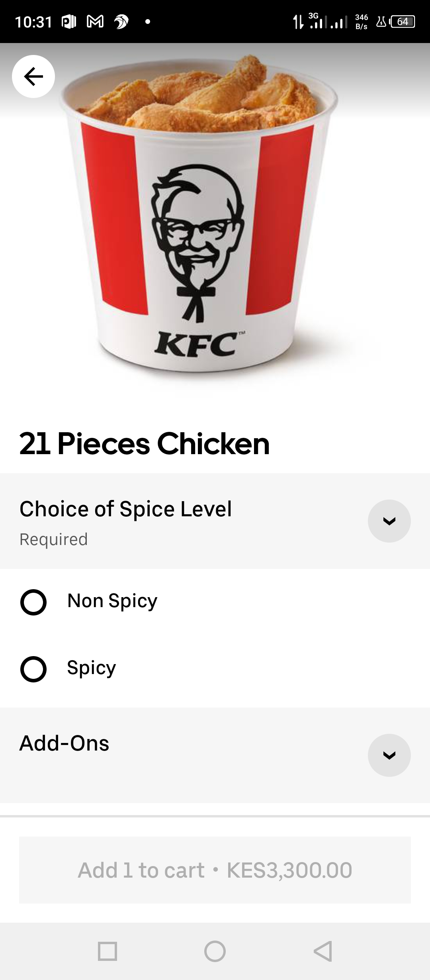Image resolution: width=430 pixels, height=980 pixels.
Task: Select the Non Spicy radio option
Action: [x=33, y=602]
